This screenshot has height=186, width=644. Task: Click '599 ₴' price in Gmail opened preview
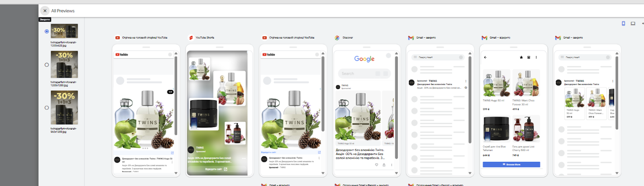coord(486,109)
